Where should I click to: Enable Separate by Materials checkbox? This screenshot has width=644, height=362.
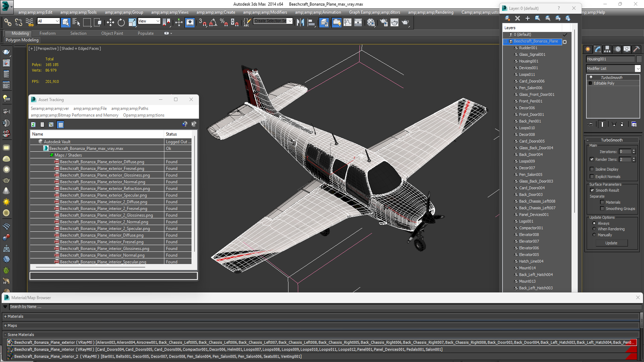[x=602, y=202]
